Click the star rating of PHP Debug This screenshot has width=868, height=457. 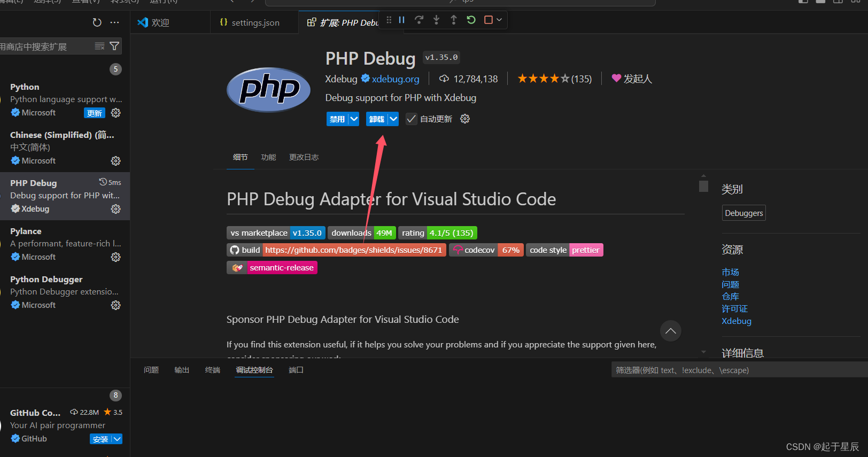554,79
